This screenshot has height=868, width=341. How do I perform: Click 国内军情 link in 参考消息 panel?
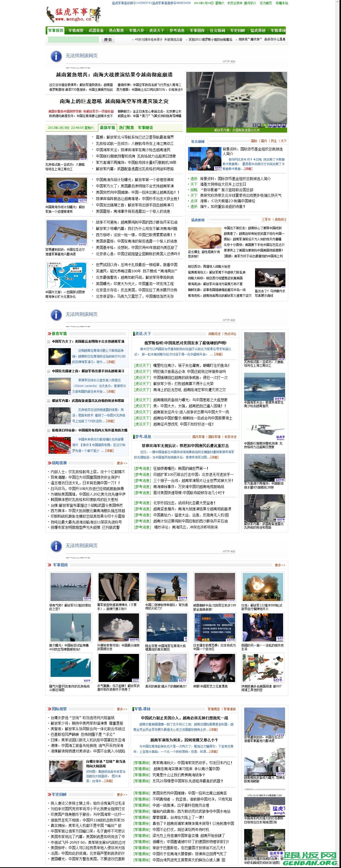[x=198, y=437]
